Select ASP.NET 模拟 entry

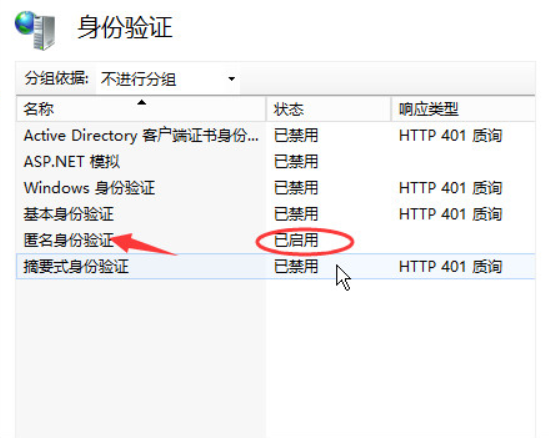(72, 162)
